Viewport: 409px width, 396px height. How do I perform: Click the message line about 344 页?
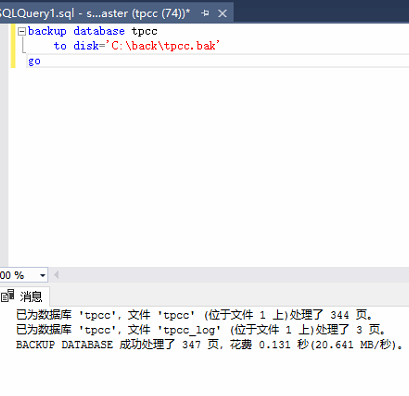point(194,315)
